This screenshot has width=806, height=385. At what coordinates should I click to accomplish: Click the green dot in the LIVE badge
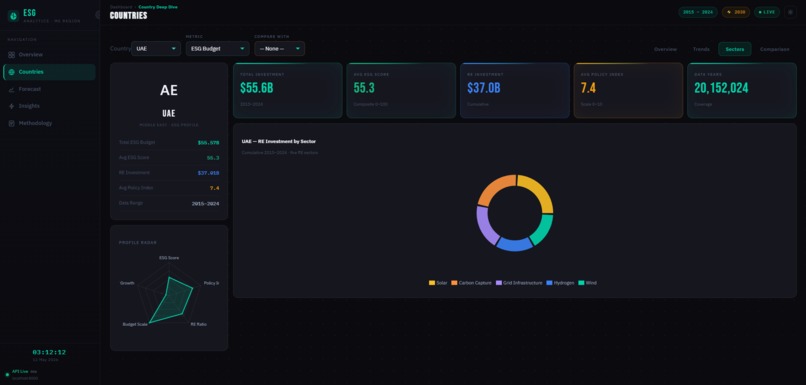pyautogui.click(x=760, y=12)
